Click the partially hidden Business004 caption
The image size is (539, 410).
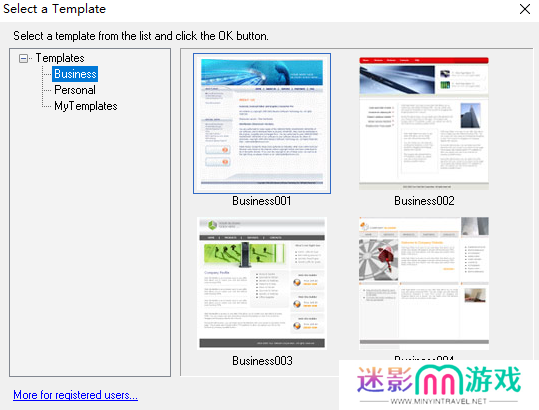[x=424, y=358]
